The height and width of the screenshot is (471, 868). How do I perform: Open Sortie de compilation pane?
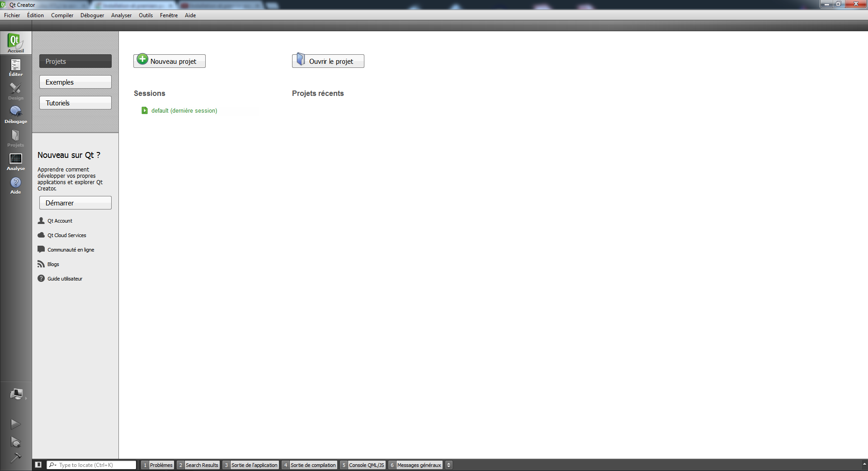pyautogui.click(x=309, y=465)
